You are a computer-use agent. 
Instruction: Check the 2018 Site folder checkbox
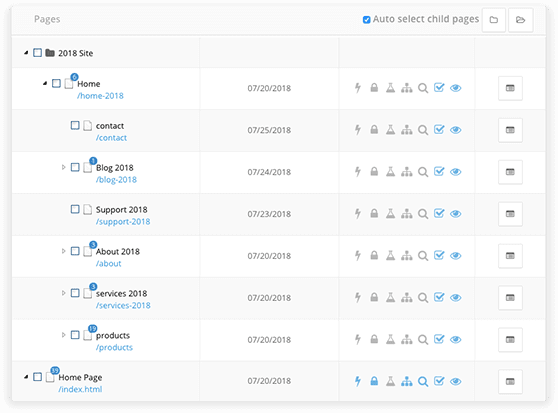coord(37,53)
